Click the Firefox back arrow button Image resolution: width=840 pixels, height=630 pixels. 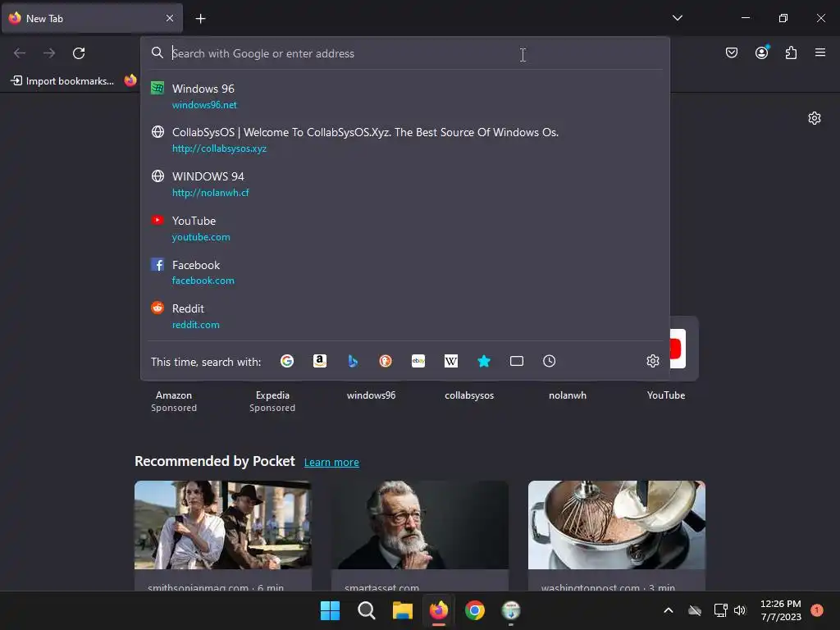pyautogui.click(x=20, y=53)
